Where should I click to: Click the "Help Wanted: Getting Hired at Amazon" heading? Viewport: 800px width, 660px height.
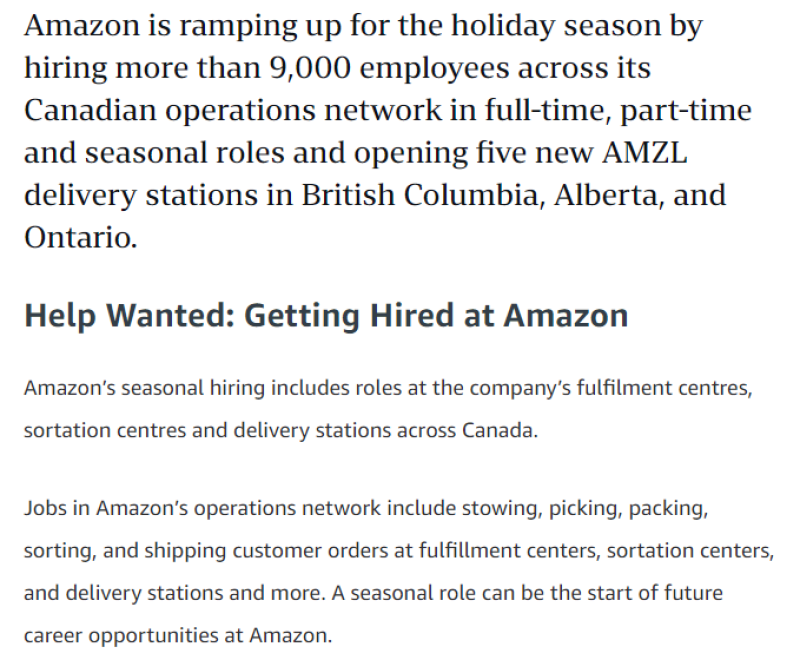[x=326, y=316]
